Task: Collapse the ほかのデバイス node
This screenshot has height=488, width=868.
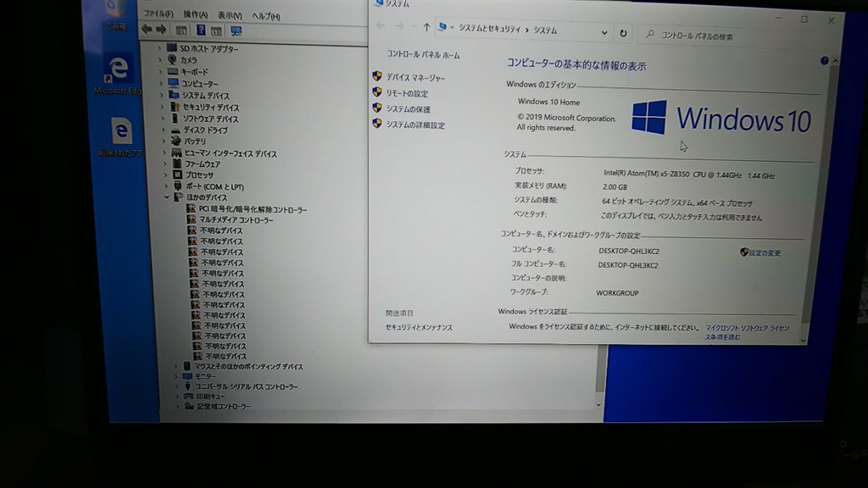Action: point(167,197)
